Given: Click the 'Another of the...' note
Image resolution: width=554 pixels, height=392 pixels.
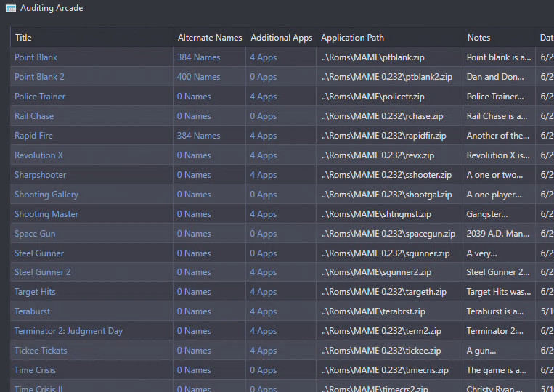Looking at the screenshot, I should pos(497,136).
